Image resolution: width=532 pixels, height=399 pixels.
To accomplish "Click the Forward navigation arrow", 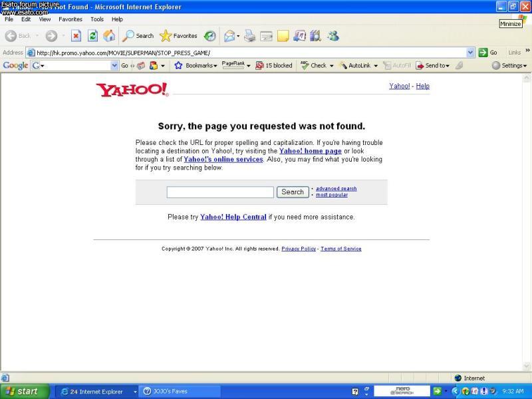I will click(x=51, y=36).
